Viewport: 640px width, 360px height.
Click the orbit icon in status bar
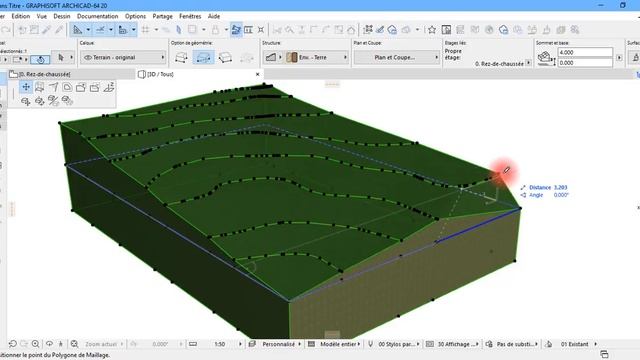pos(49,344)
